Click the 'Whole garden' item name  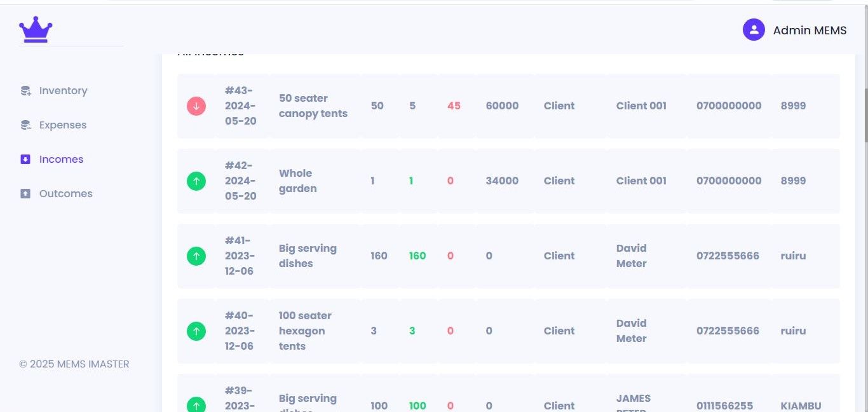pyautogui.click(x=297, y=181)
